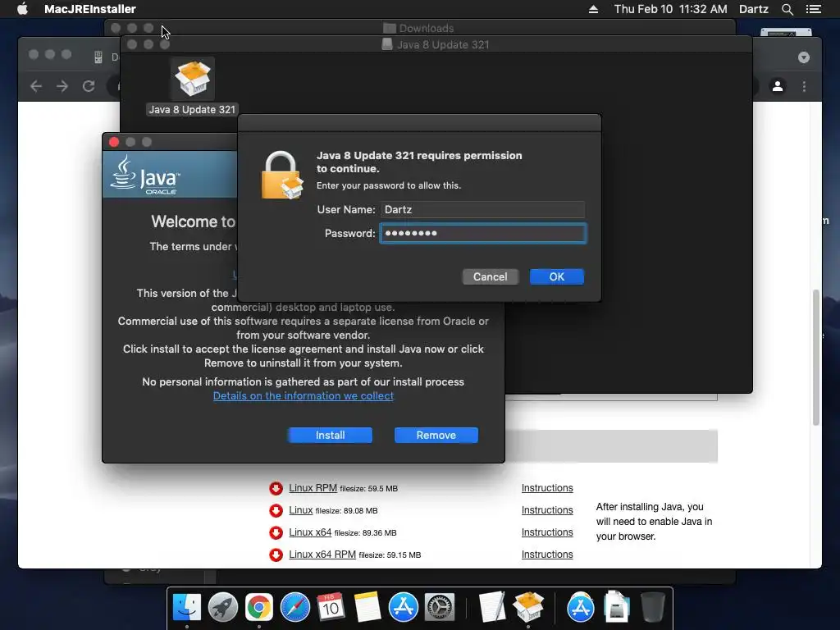Open Finder from the Dock
This screenshot has height=630, width=840.
(x=186, y=608)
